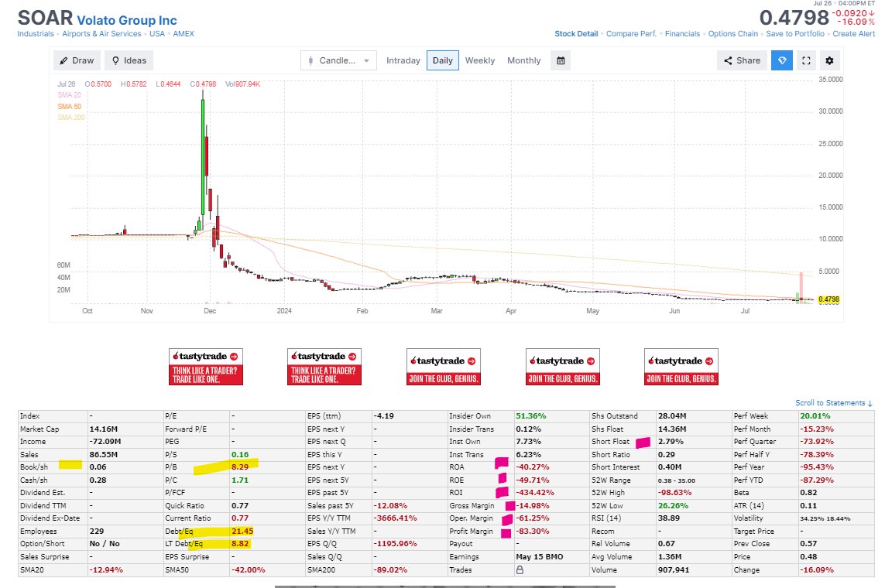
Task: Select the Daily timeframe
Action: pos(443,60)
